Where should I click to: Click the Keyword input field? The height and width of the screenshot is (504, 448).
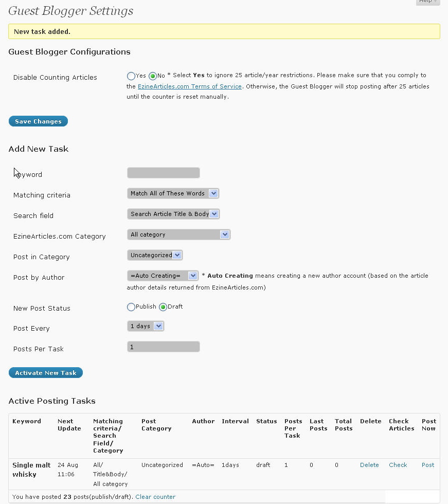(x=163, y=173)
